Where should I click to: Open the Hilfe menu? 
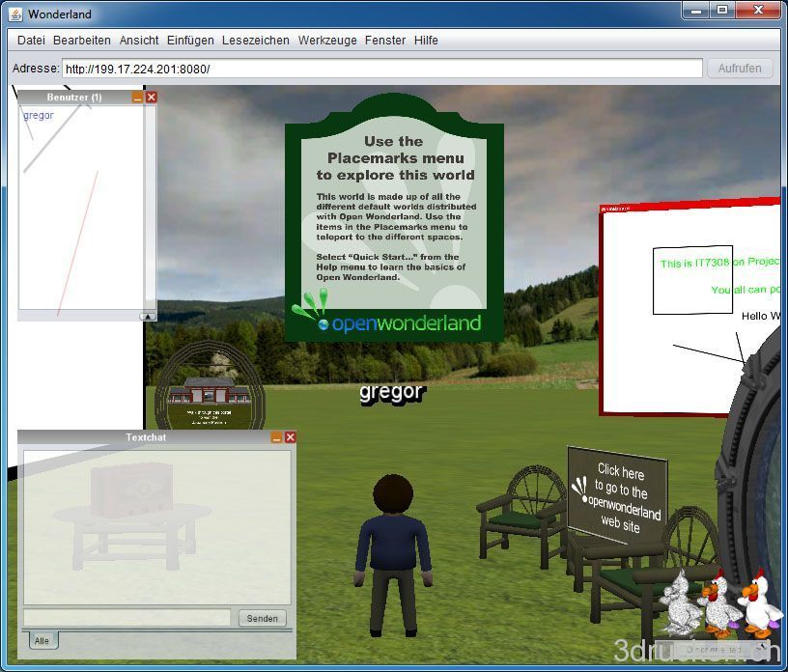pos(426,41)
